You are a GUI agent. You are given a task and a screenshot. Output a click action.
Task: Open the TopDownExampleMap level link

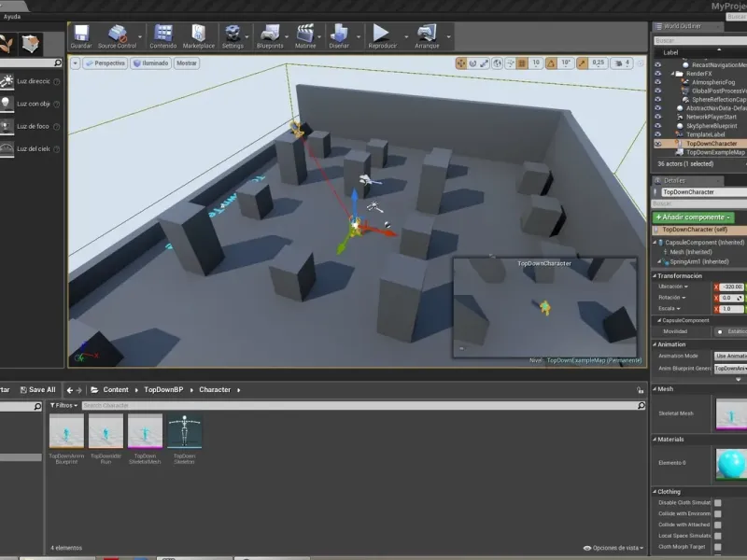(x=594, y=360)
